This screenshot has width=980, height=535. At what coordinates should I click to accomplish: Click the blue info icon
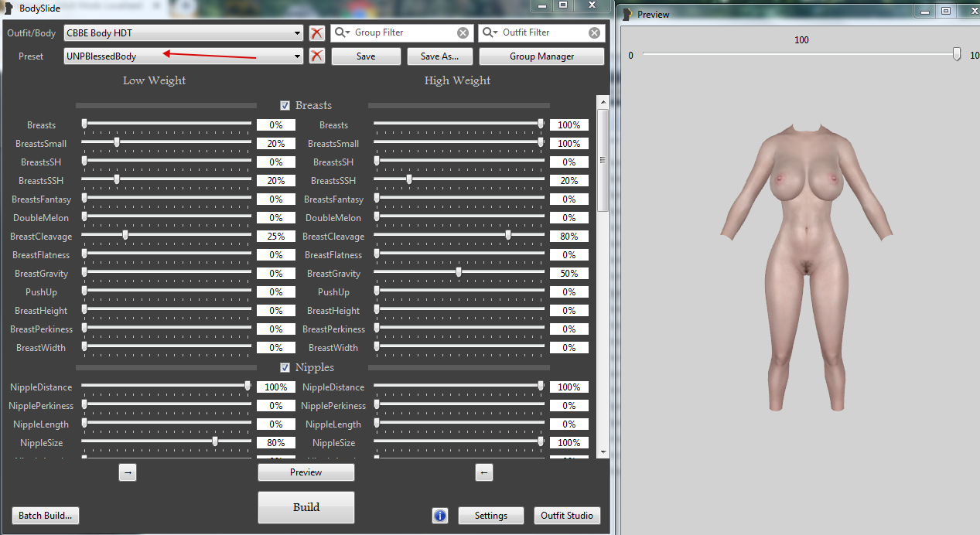coord(440,516)
